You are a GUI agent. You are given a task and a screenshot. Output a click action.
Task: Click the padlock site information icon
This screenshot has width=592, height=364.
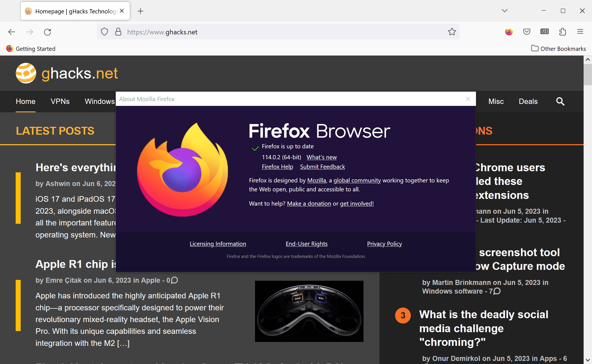pyautogui.click(x=118, y=32)
